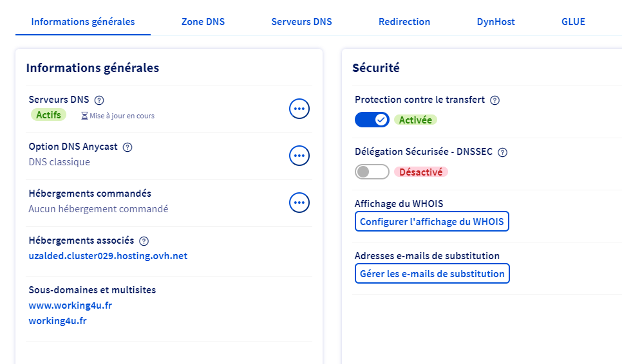
Task: Click the hourglass update-in-progress icon
Action: coord(84,116)
